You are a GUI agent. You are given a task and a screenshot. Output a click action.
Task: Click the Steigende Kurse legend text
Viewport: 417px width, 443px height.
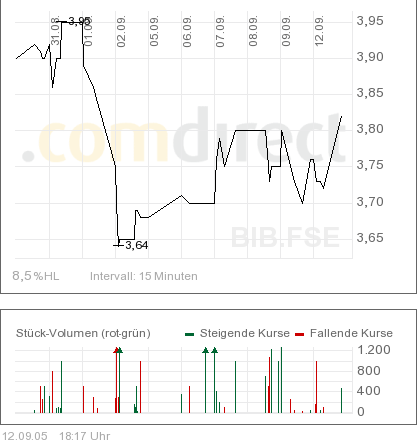245,333
